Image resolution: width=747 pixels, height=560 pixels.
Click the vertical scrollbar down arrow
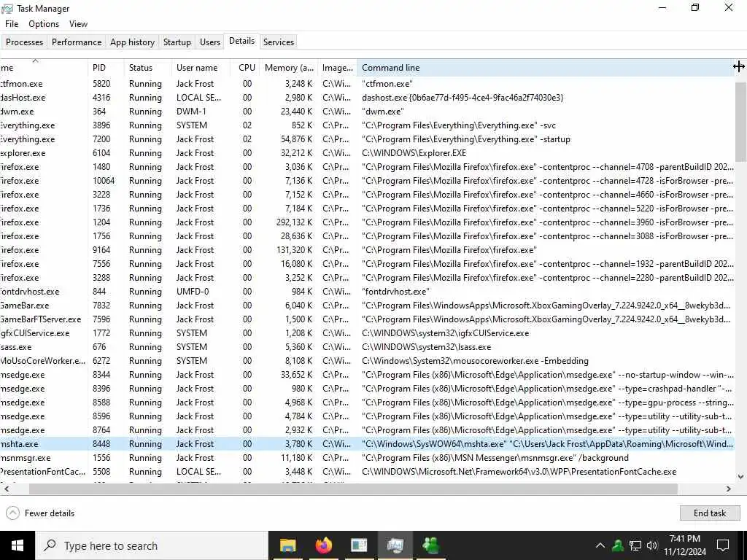point(740,476)
